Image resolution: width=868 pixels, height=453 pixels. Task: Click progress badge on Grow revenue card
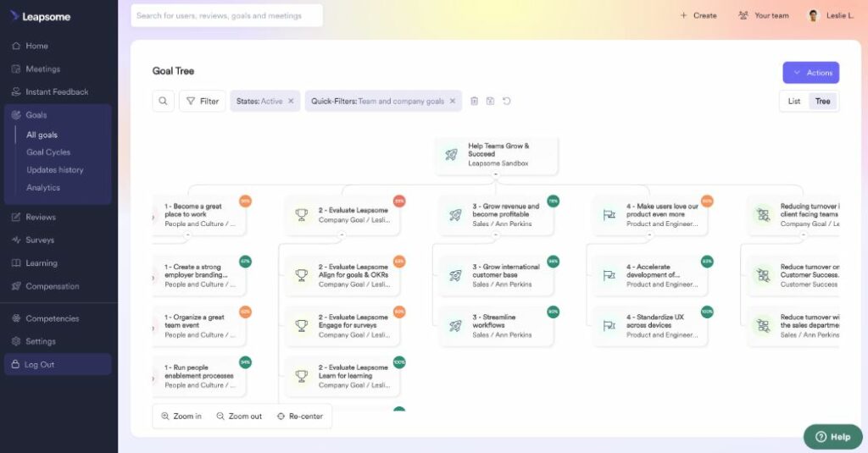click(x=553, y=201)
